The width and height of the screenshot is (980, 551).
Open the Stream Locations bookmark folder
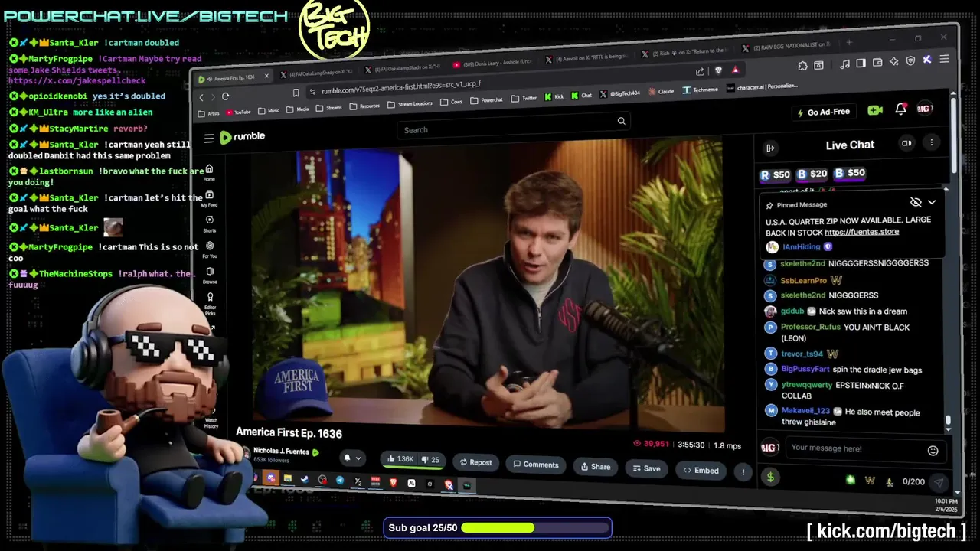point(410,104)
